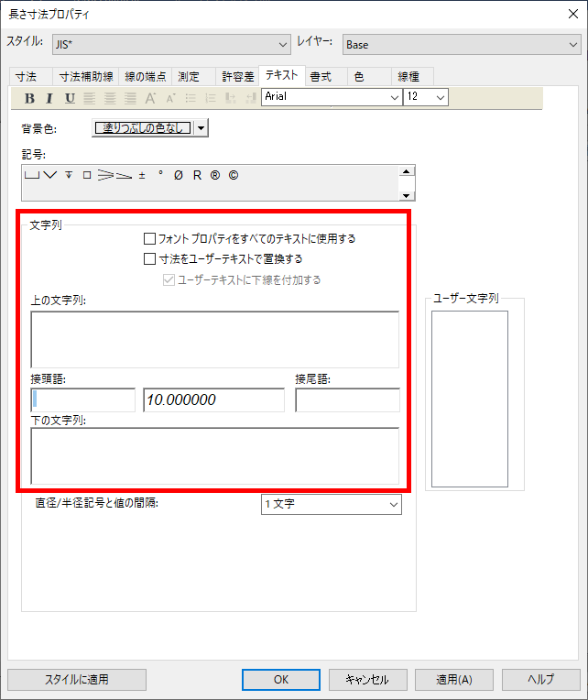Insert the slope symbol
This screenshot has height=700, width=588.
(x=124, y=176)
